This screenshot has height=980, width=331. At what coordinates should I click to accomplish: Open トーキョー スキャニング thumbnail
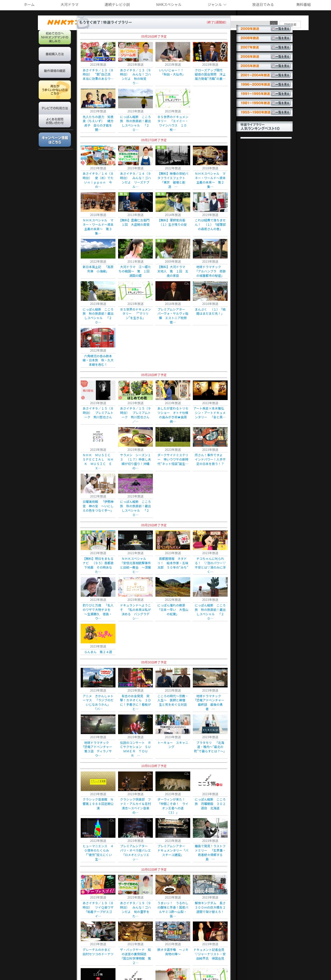tap(173, 724)
